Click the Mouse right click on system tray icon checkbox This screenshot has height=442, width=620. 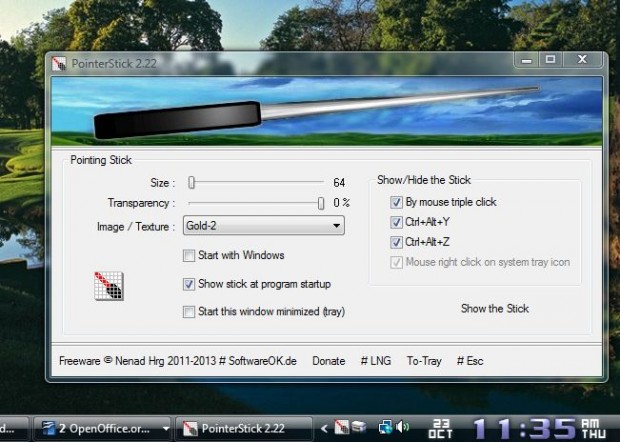coord(396,262)
